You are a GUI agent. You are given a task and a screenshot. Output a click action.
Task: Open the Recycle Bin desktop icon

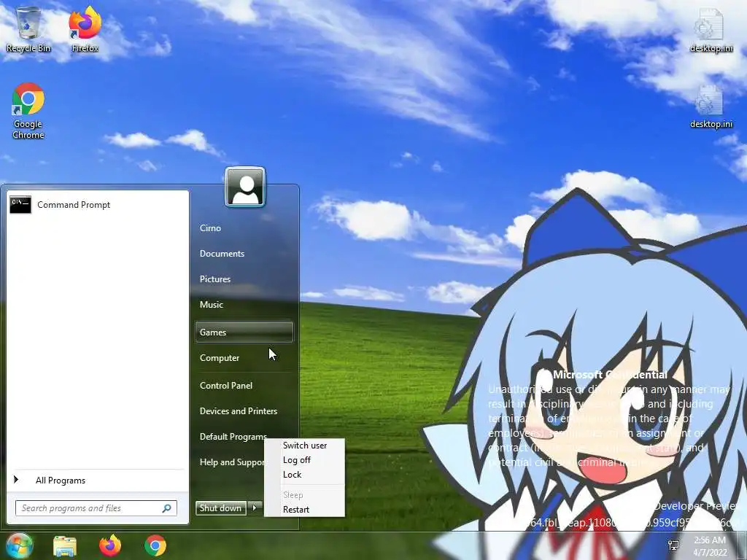(28, 28)
